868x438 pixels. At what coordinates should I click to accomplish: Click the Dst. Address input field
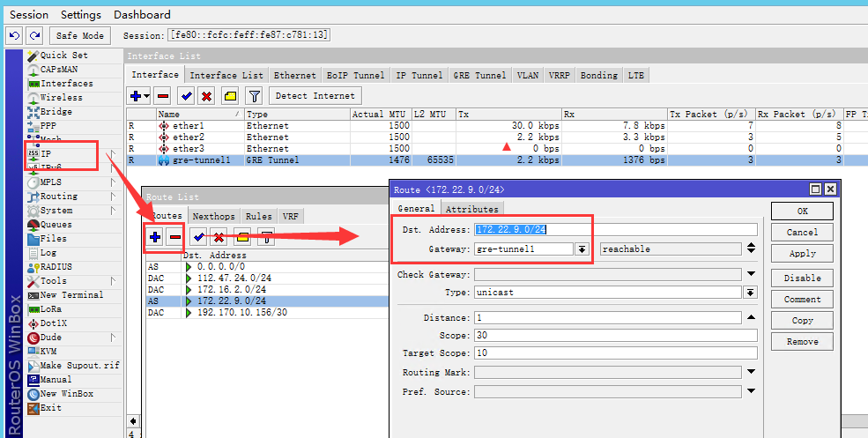click(616, 229)
